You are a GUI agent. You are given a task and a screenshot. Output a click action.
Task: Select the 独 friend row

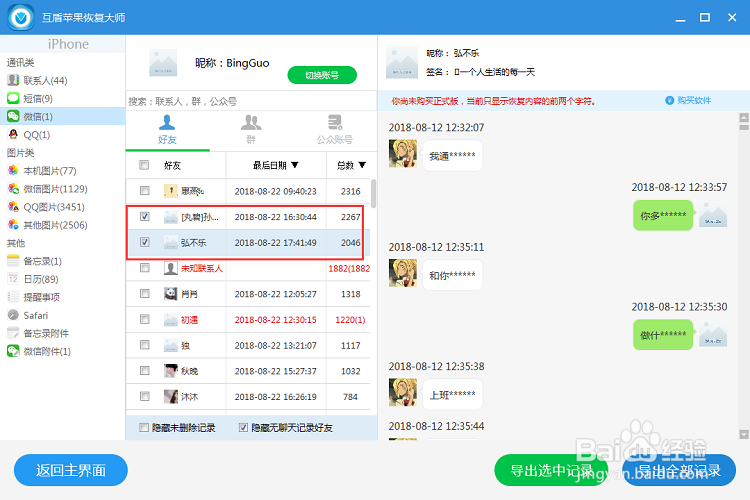pos(248,345)
